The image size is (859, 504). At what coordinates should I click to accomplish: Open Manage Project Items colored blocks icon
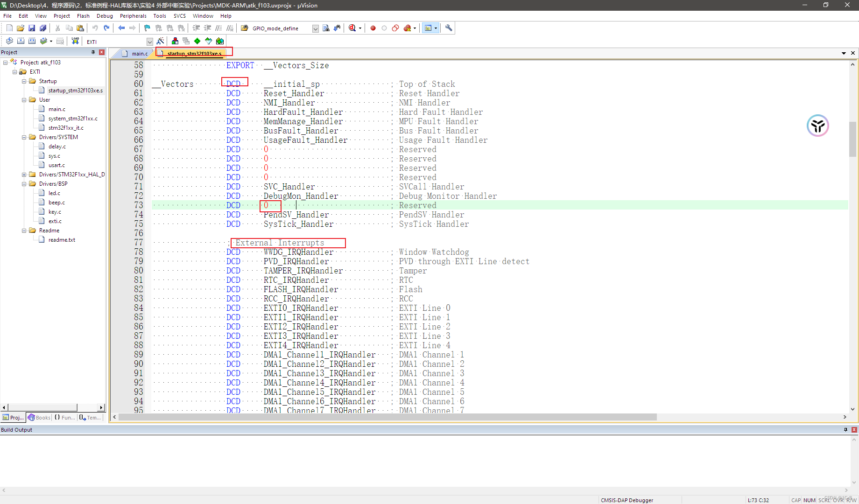click(175, 41)
